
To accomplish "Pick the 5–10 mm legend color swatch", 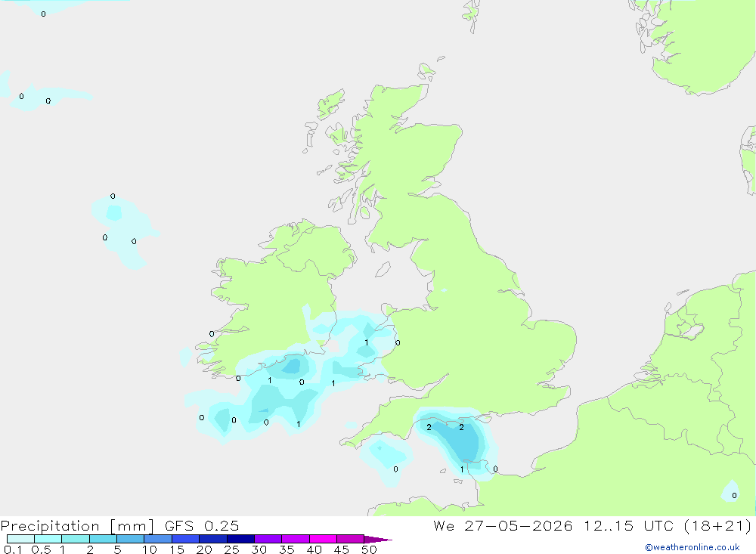I will click(x=131, y=539).
